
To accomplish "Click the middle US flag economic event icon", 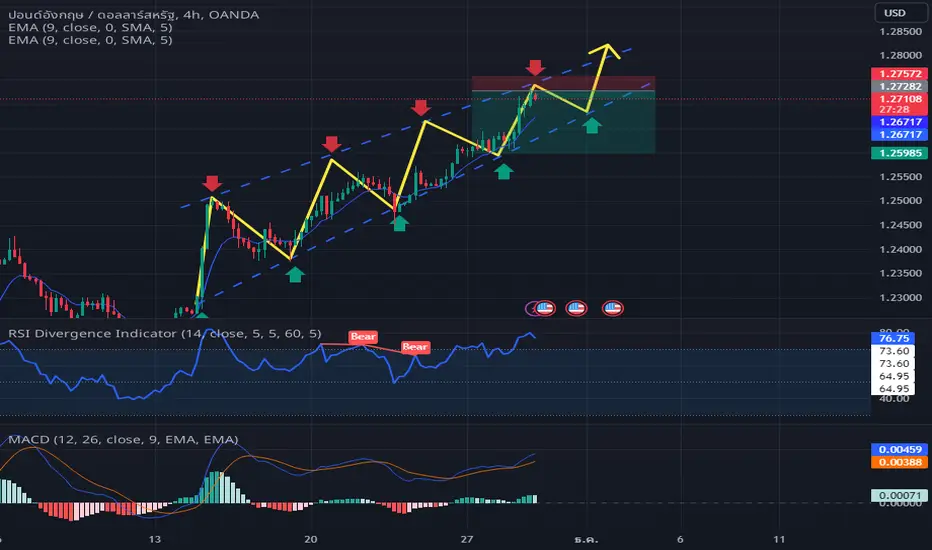I will tap(576, 308).
